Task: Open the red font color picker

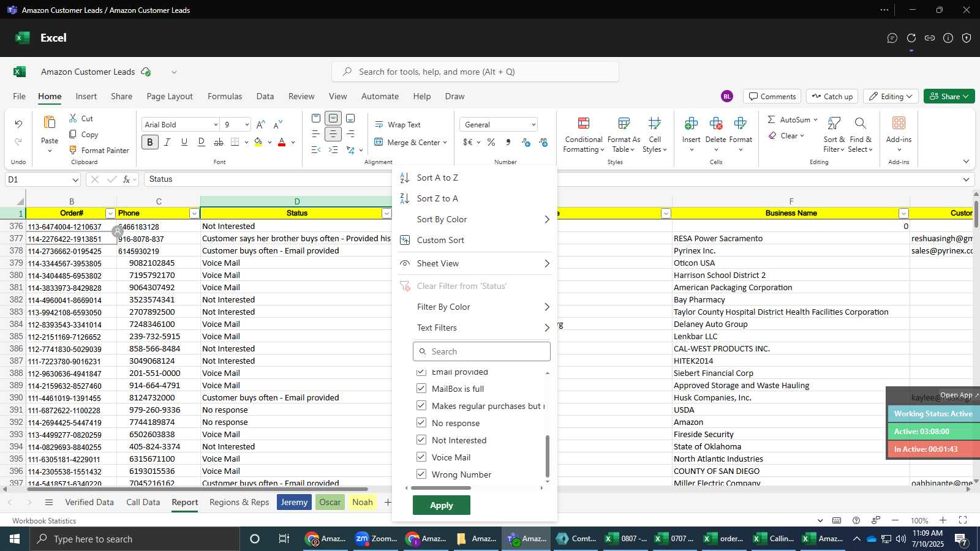Action: click(282, 142)
